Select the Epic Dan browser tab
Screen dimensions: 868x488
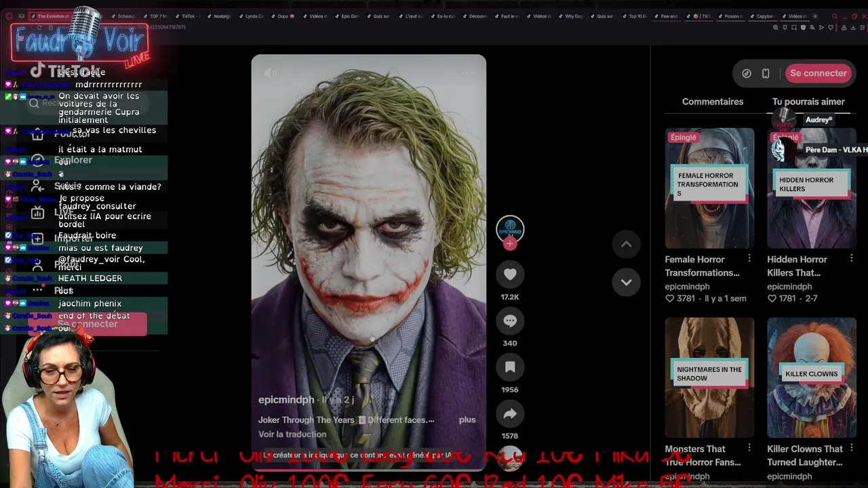coord(348,16)
